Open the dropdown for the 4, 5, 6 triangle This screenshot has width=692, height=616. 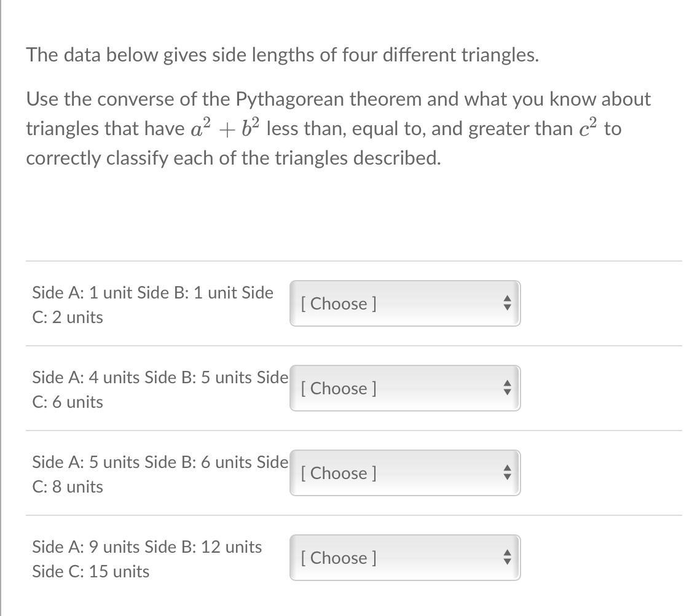click(x=404, y=388)
